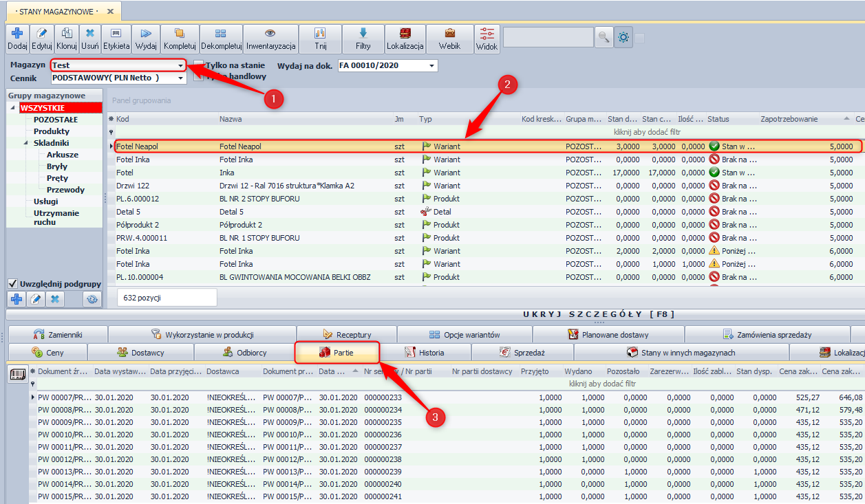Select the Produkty group in tree
Viewport: 865px width, 504px height.
point(52,131)
